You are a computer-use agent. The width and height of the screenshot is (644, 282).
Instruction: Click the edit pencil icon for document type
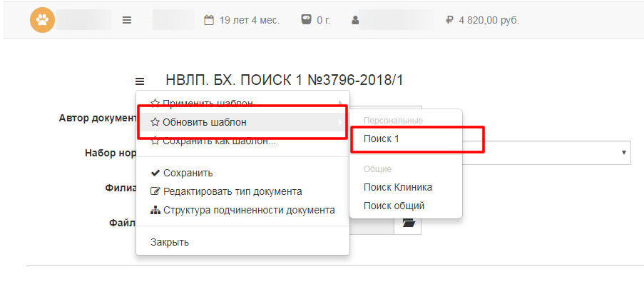(x=155, y=191)
